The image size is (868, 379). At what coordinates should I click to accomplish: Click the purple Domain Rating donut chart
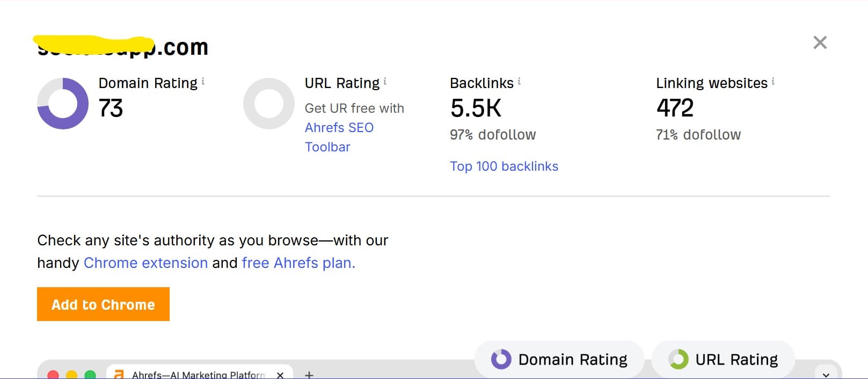tap(63, 104)
